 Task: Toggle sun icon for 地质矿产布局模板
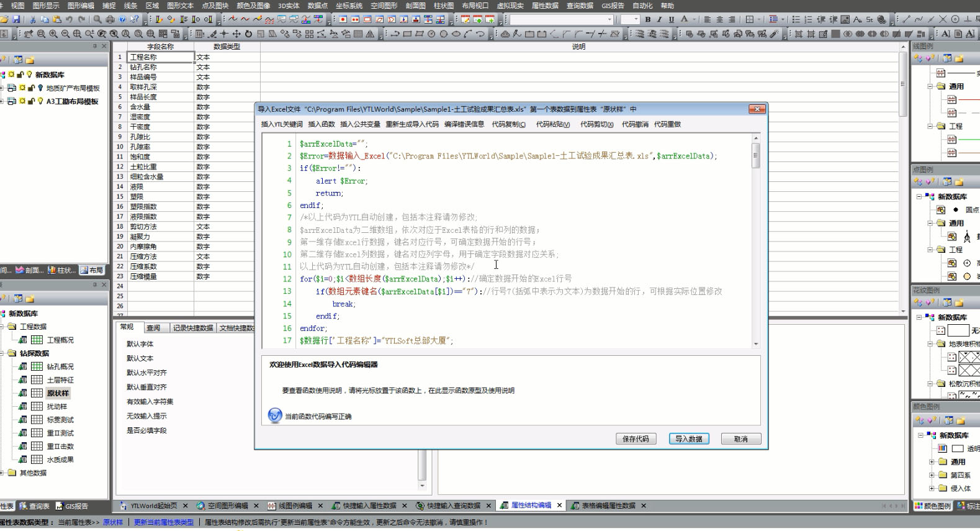pyautogui.click(x=22, y=88)
